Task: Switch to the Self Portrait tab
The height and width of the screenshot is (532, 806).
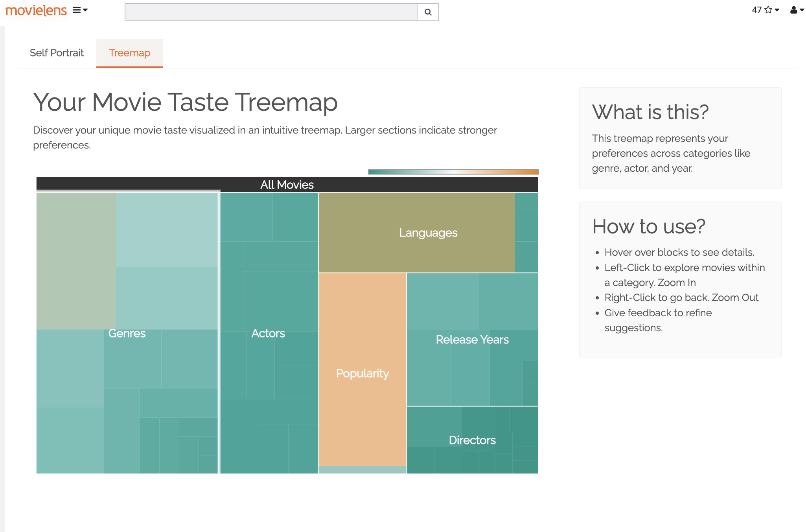Action: pyautogui.click(x=57, y=53)
